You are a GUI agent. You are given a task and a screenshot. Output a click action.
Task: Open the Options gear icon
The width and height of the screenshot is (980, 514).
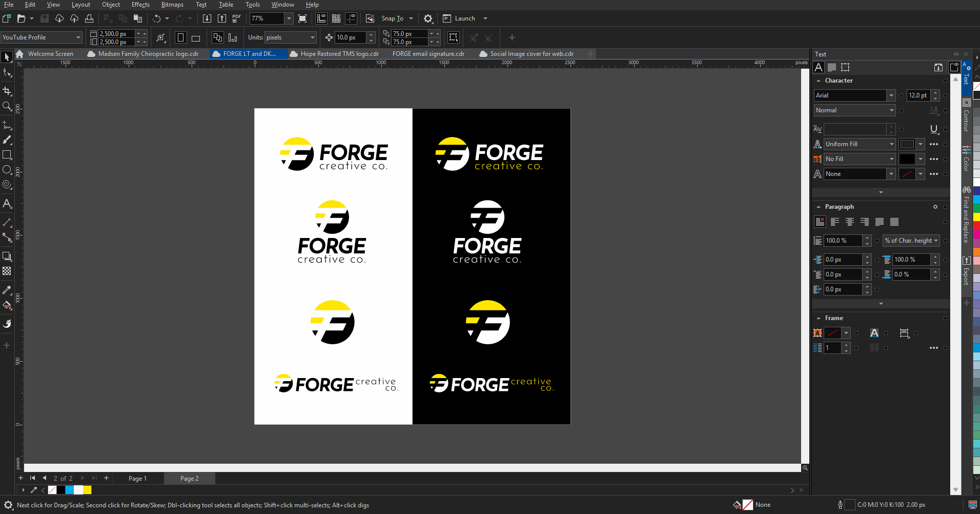click(x=428, y=18)
